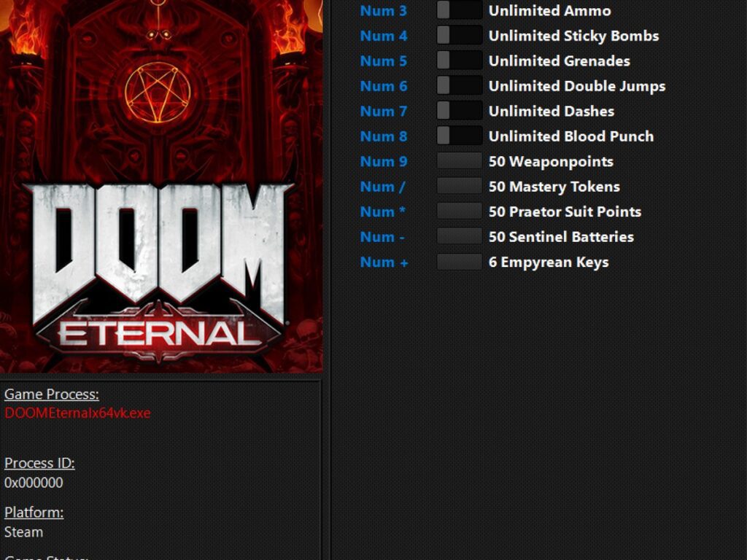Select the Num * hotkey label
Viewport: 747px width, 560px height.
coord(382,211)
